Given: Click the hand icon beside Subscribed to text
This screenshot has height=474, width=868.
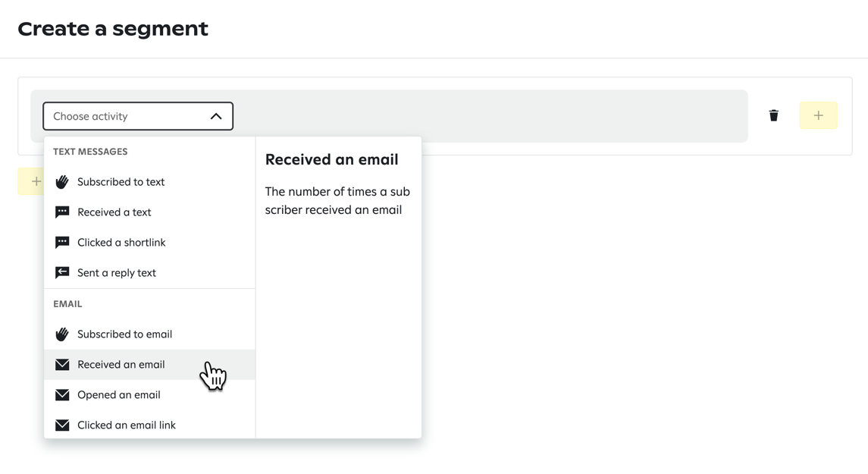Looking at the screenshot, I should tap(61, 181).
